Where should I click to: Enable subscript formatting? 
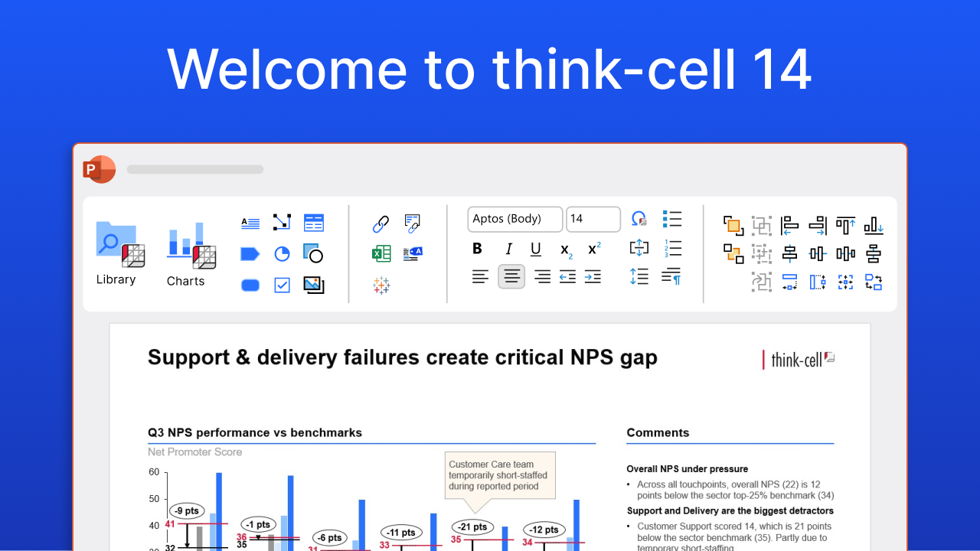click(x=566, y=249)
